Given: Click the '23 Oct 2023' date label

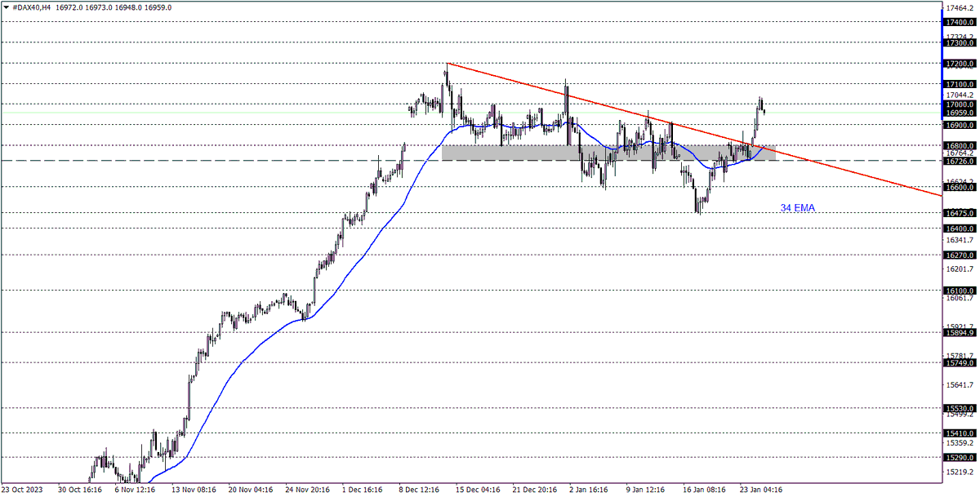Looking at the screenshot, I should (22, 490).
